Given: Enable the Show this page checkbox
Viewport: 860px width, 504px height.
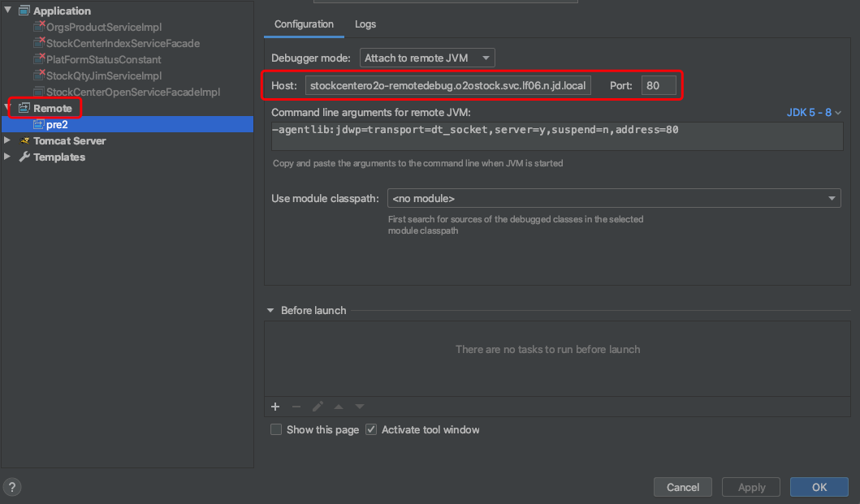Looking at the screenshot, I should click(x=276, y=429).
